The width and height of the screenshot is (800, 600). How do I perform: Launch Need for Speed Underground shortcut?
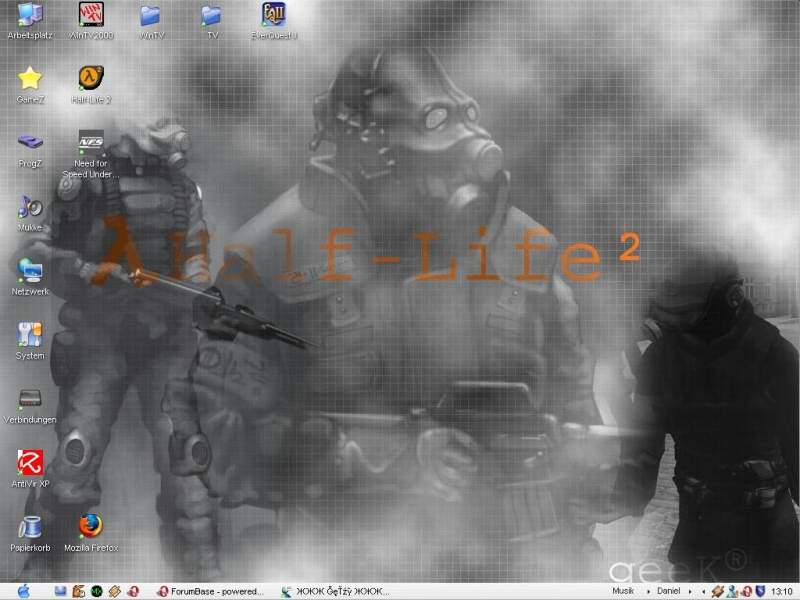[91, 154]
